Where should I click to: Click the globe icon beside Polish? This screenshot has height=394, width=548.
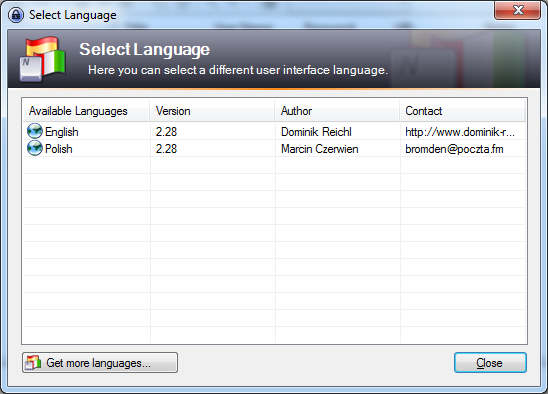point(35,148)
